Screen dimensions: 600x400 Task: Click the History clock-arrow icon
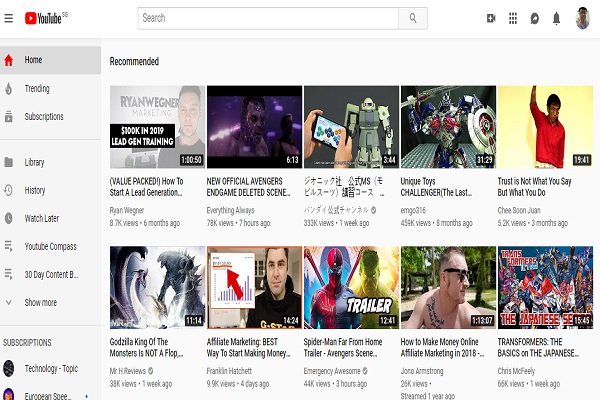click(x=8, y=190)
